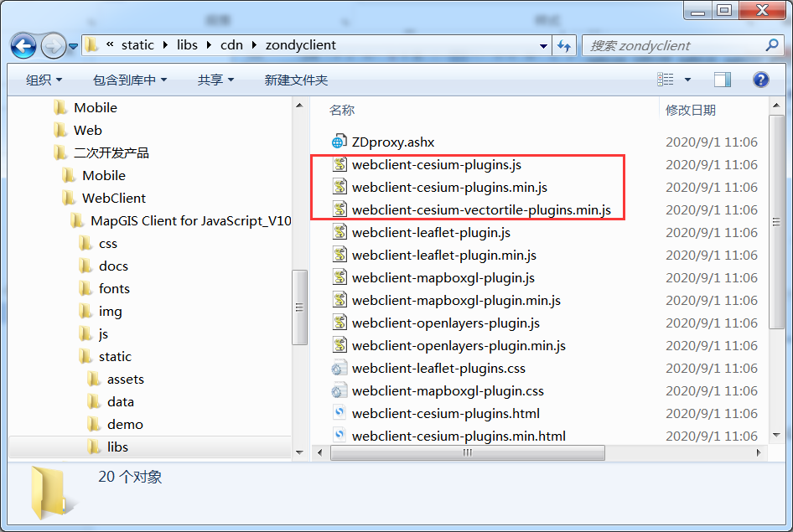This screenshot has width=793, height=532.
Task: Click the refresh icon beside the address bar
Action: (x=564, y=45)
